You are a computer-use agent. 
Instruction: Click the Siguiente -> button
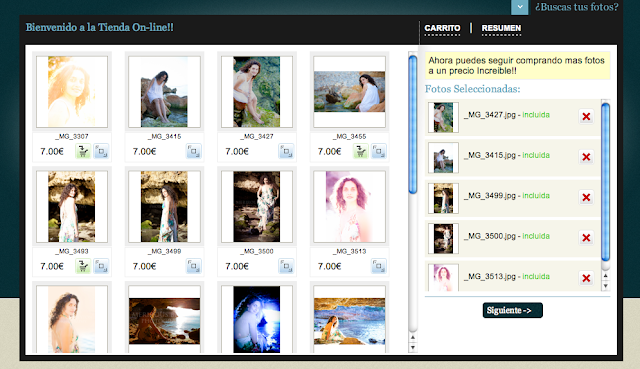pos(513,310)
